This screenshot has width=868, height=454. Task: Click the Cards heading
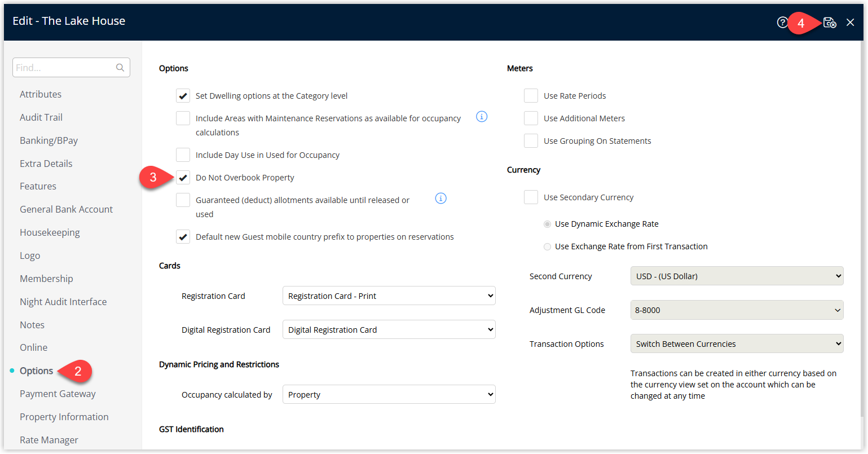(170, 266)
